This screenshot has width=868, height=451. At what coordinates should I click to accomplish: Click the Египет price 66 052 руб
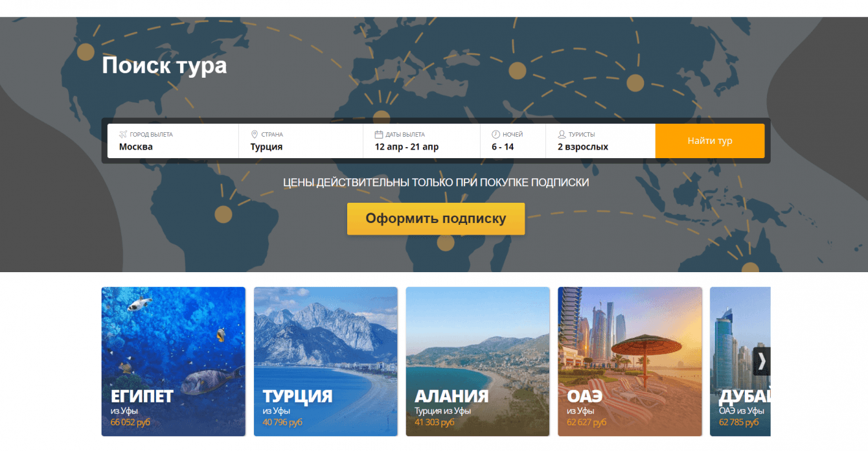coord(131,422)
